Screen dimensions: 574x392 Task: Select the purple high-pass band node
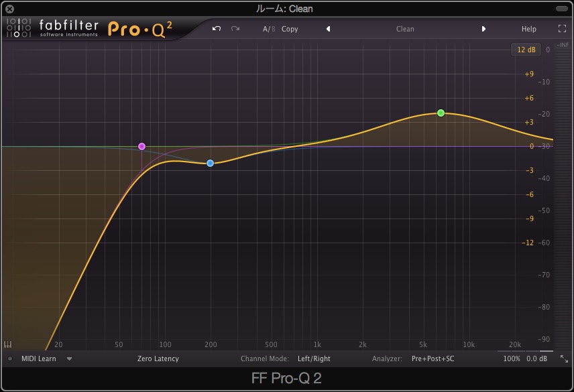point(141,146)
